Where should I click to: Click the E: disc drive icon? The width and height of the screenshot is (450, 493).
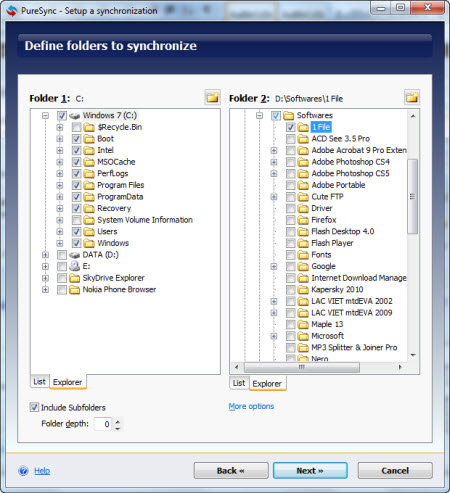pos(74,266)
